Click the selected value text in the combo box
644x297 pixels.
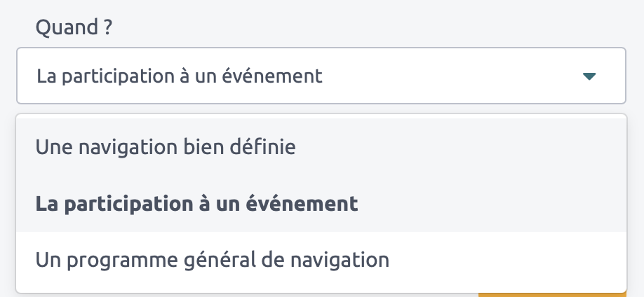[x=180, y=76]
